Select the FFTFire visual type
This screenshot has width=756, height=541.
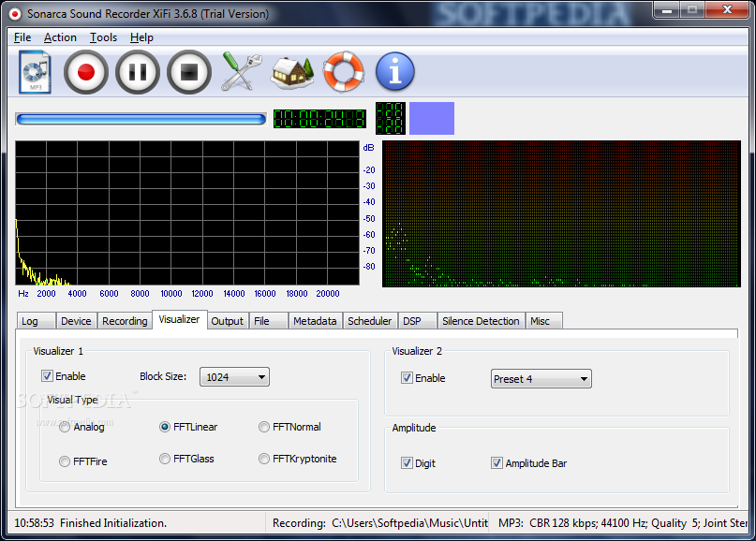point(83,461)
